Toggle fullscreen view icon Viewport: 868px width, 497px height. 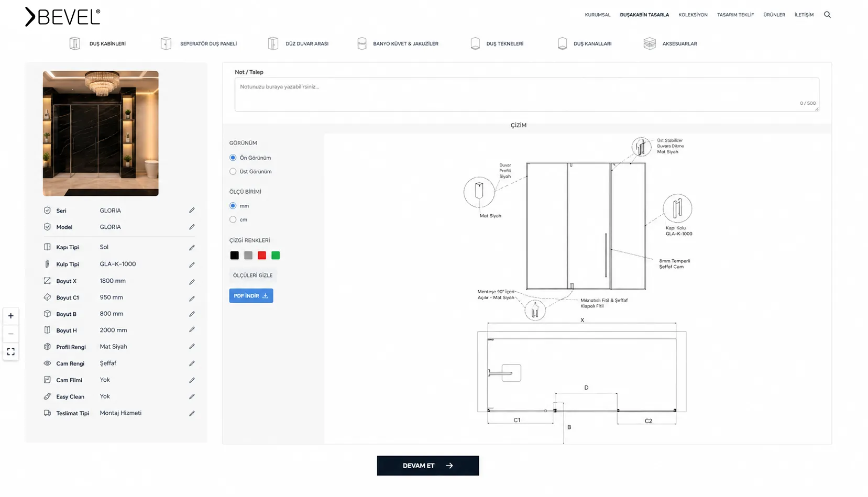(x=11, y=351)
